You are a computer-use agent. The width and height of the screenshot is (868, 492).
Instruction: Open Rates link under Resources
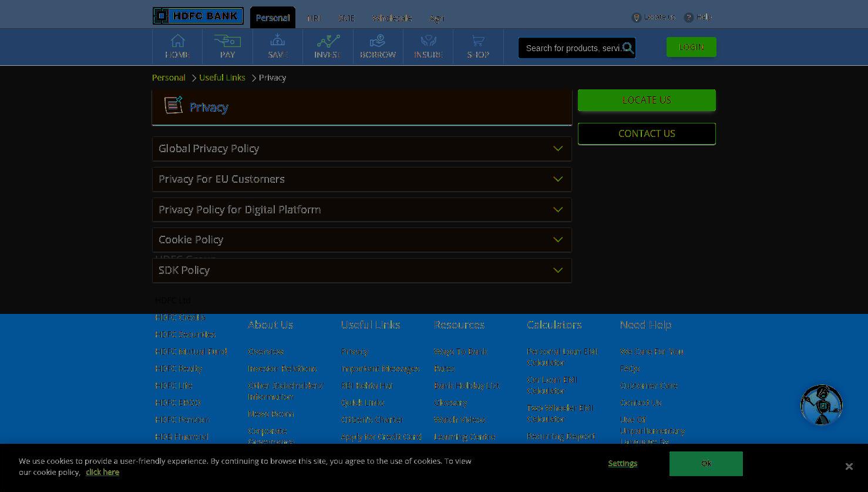click(445, 369)
